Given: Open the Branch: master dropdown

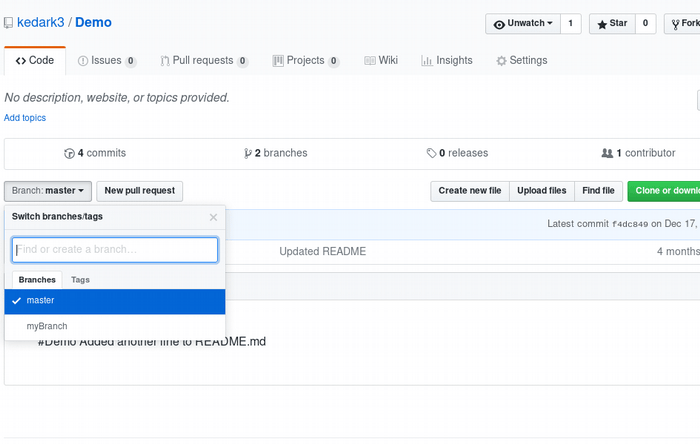Looking at the screenshot, I should pos(48,190).
